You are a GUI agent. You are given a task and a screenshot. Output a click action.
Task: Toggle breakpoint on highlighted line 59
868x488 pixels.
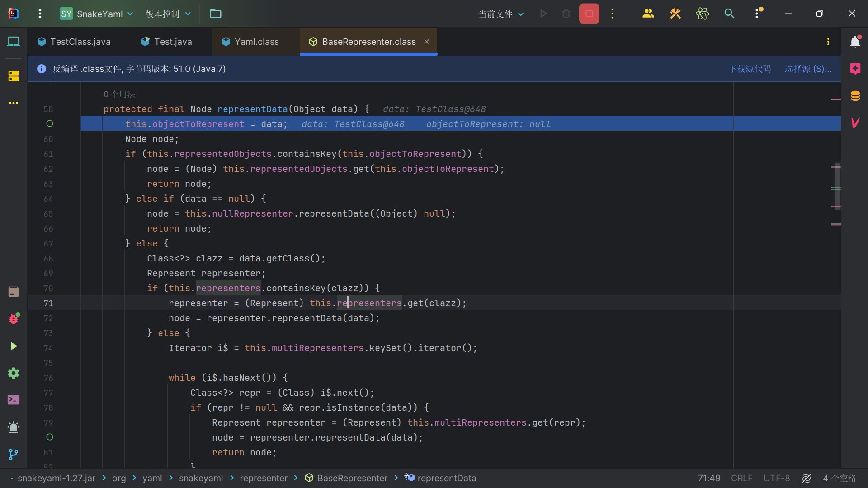pos(50,123)
